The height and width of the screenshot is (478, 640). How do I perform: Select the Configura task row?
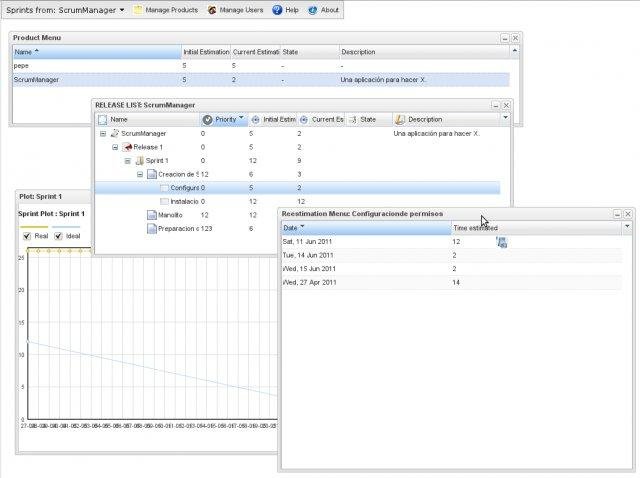298,188
